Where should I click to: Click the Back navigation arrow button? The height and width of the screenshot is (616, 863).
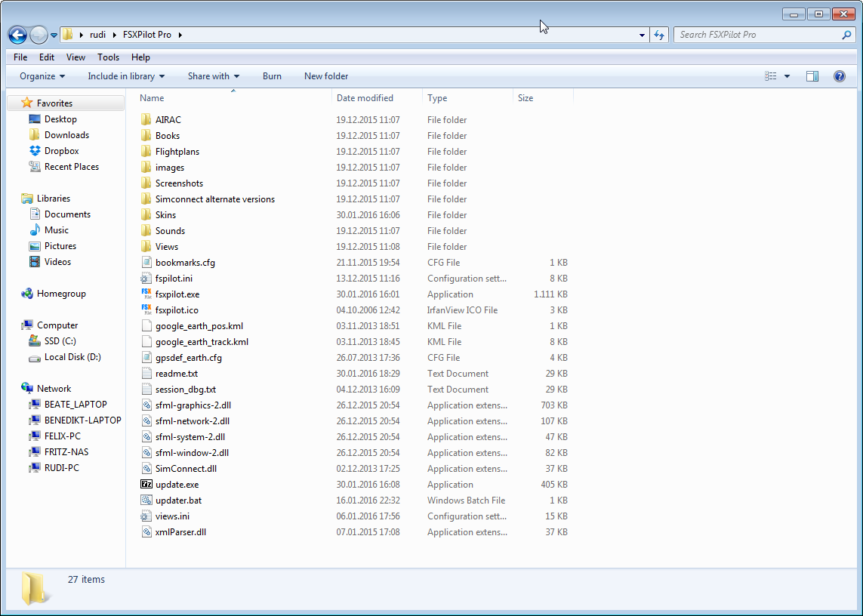[x=18, y=35]
